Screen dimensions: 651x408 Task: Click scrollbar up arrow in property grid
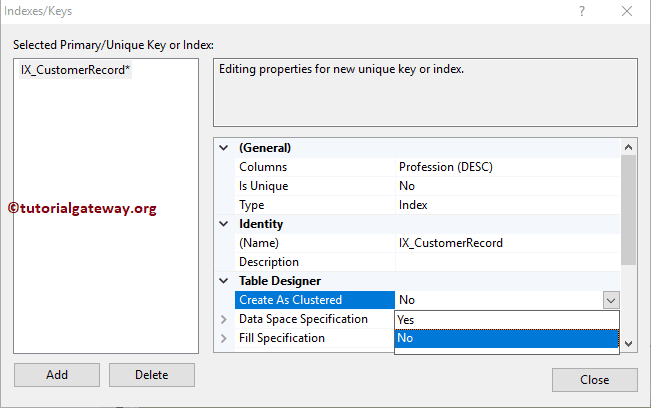(x=629, y=147)
